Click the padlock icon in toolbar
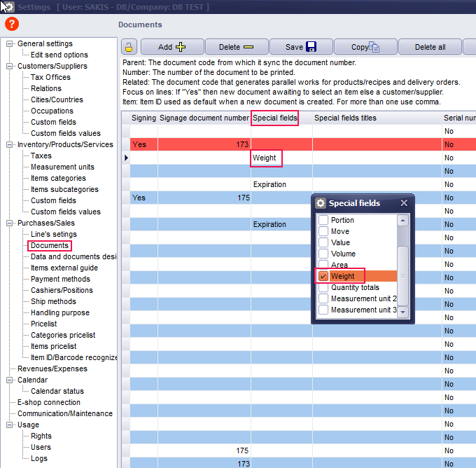476x468 pixels. click(x=129, y=48)
